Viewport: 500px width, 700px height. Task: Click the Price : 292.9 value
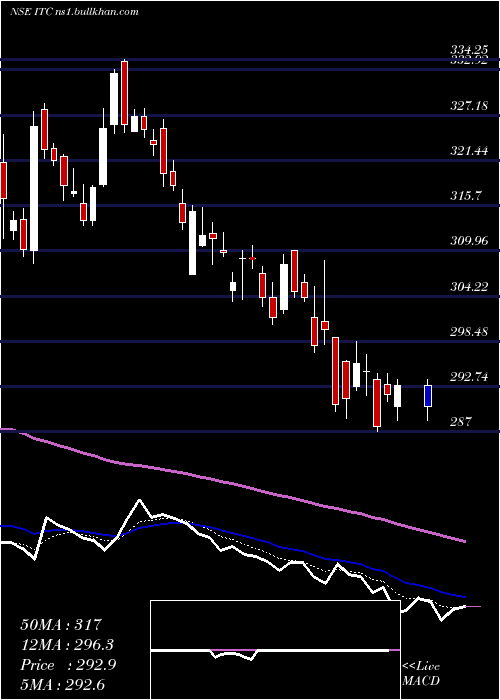point(68,665)
